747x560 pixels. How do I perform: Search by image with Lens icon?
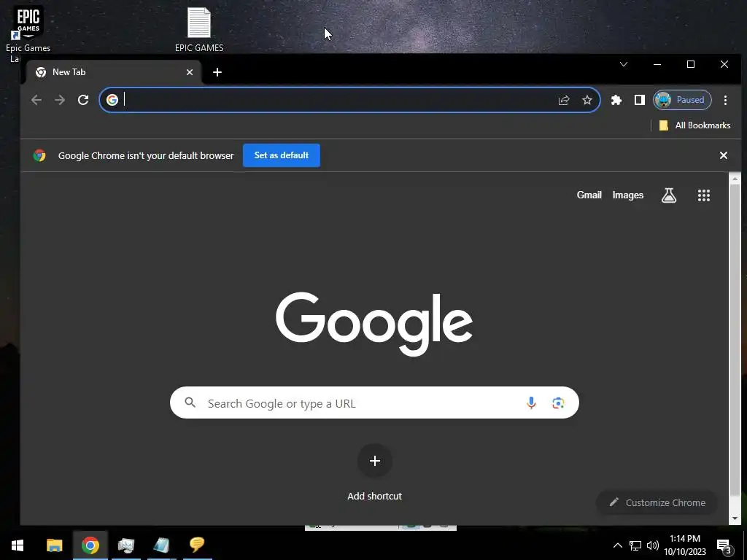(558, 402)
